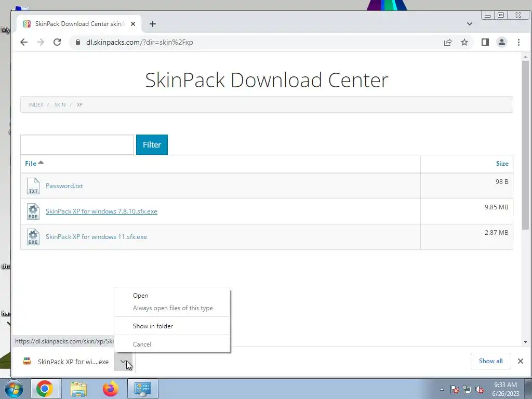Viewport: 532px width, 399px height.
Task: Share this page via share icon
Action: click(x=447, y=42)
